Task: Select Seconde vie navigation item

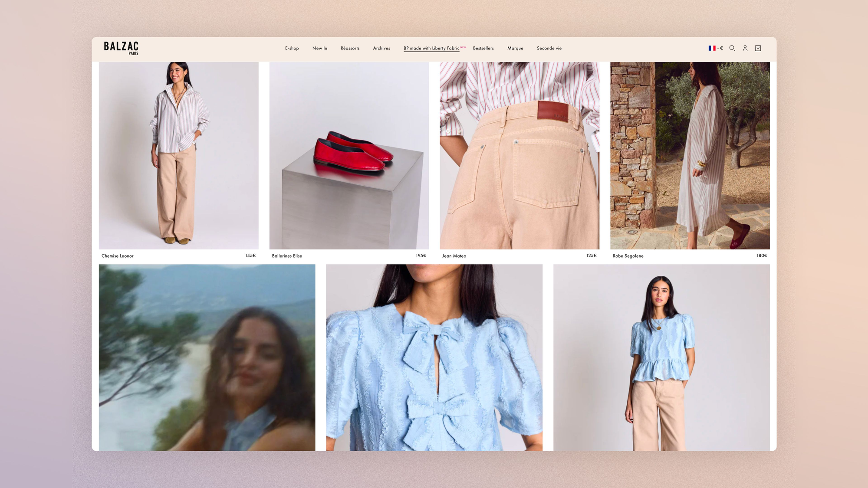Action: point(549,48)
